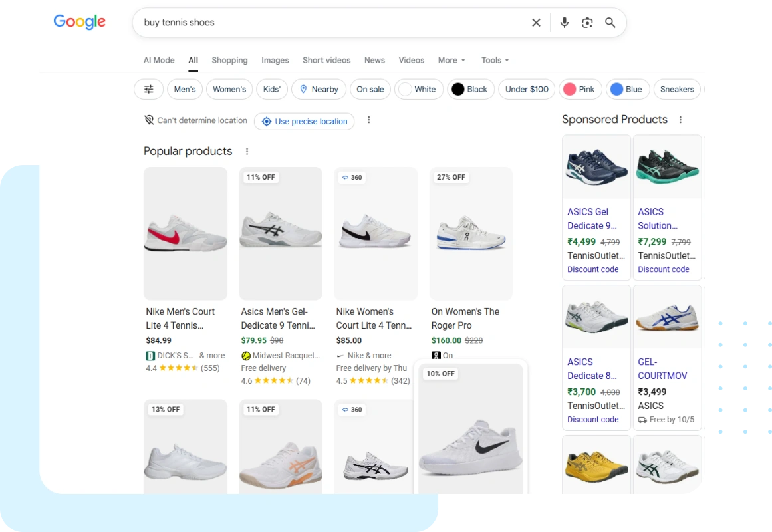Screen dimensions: 772x532
Task: Click the 4.4 star rating with 555 reviews
Action: coord(183,368)
